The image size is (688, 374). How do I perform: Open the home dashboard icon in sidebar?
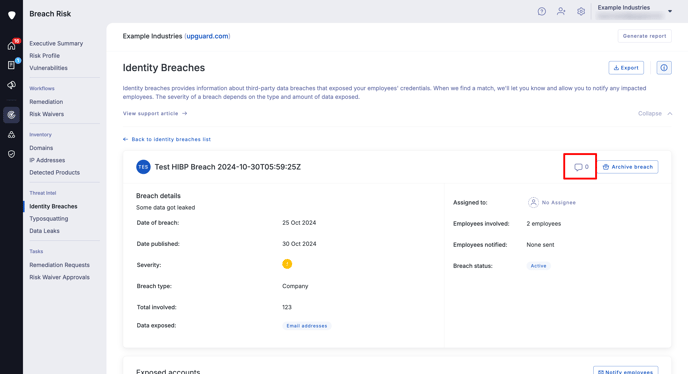point(11,46)
